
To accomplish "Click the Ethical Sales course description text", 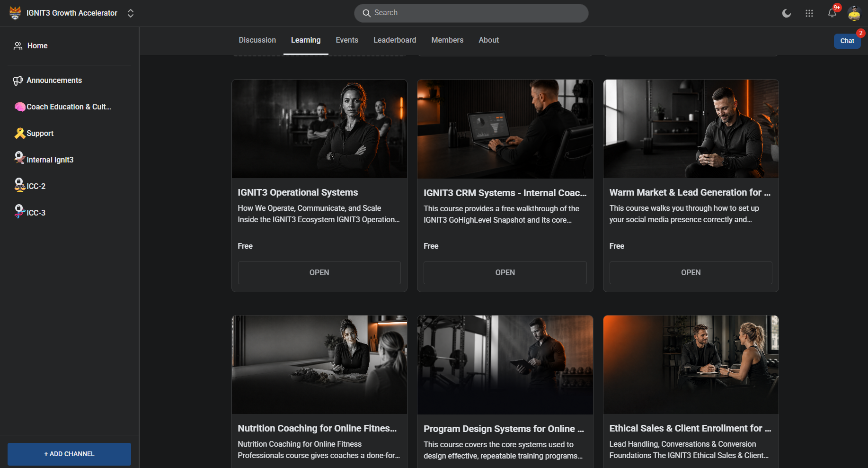I will tap(689, 450).
